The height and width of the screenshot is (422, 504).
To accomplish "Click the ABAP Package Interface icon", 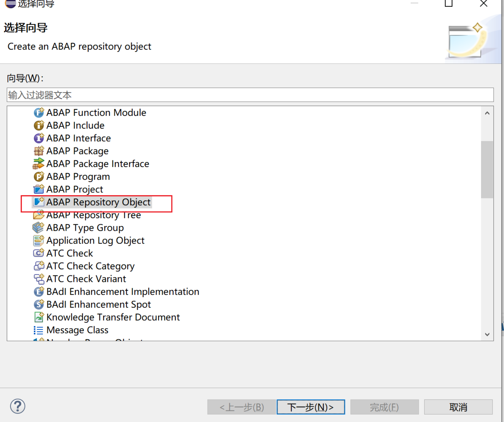I will 39,164.
